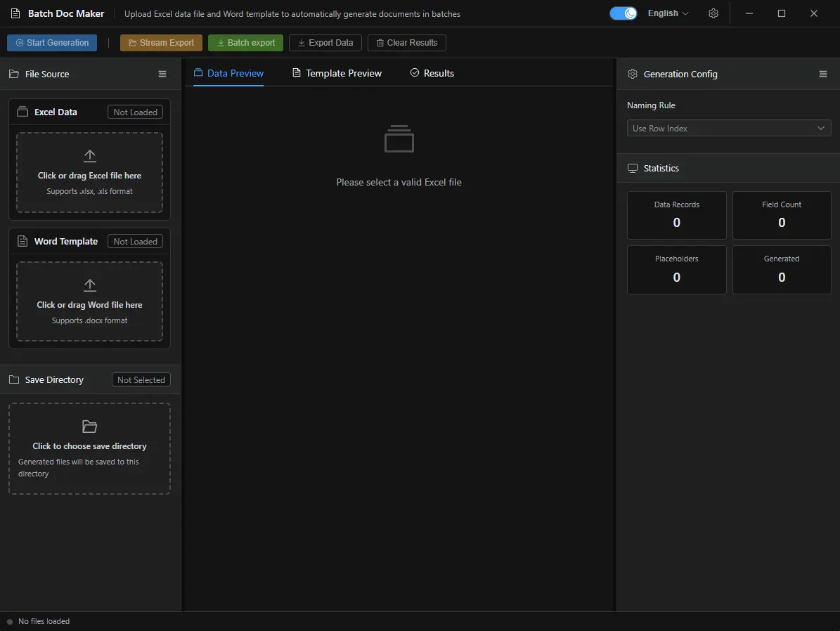
Task: Click the Start Generation button
Action: (x=52, y=43)
